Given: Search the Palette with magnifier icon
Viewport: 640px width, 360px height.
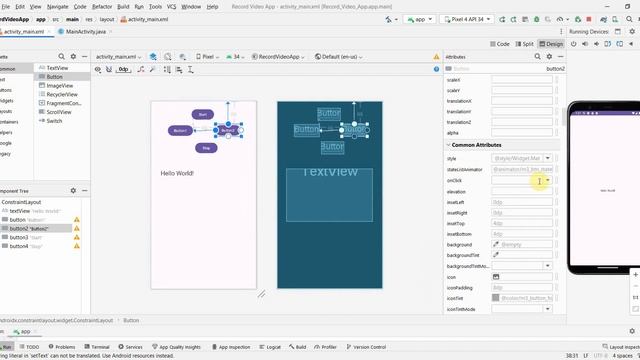Looking at the screenshot, I should pos(61,56).
